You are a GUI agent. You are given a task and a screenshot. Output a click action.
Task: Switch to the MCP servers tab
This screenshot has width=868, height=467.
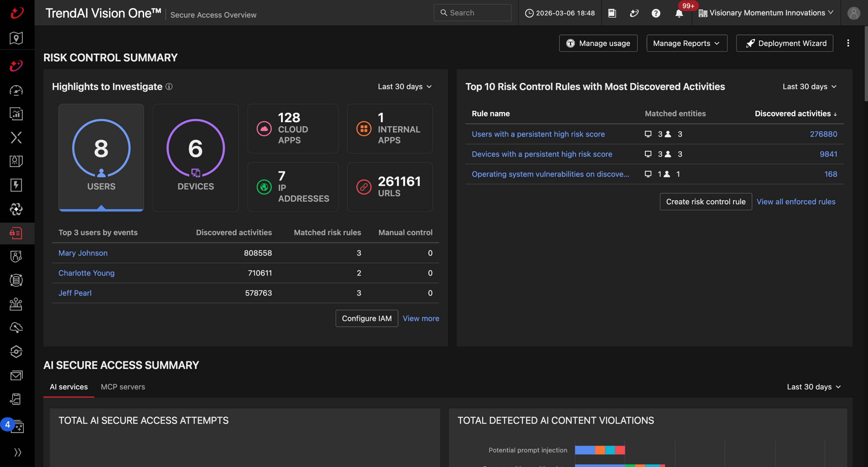pyautogui.click(x=123, y=387)
